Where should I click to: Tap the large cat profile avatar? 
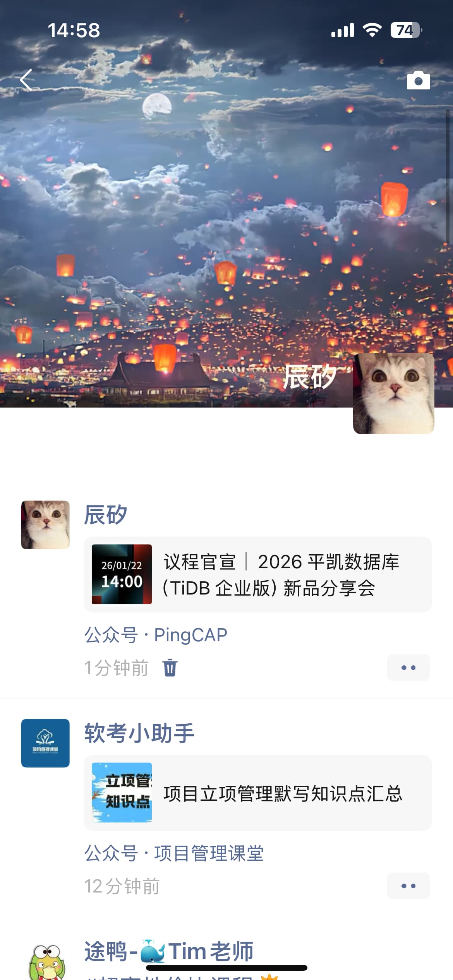[394, 394]
